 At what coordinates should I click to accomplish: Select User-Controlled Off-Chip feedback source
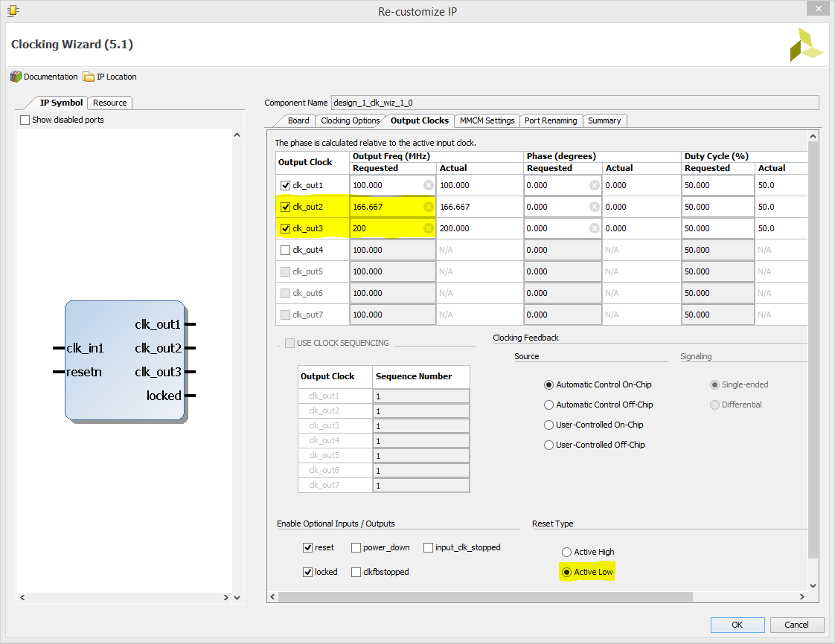pos(548,445)
